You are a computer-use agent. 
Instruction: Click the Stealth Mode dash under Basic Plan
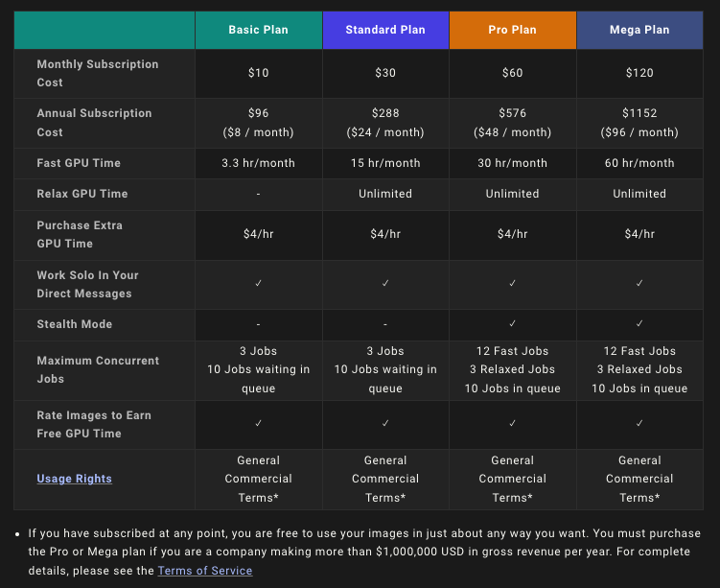pyautogui.click(x=259, y=325)
